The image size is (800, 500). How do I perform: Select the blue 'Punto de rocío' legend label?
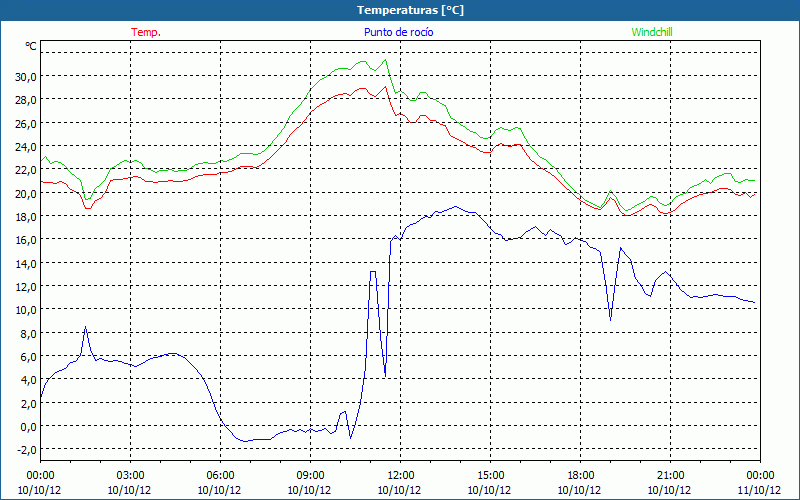(398, 32)
